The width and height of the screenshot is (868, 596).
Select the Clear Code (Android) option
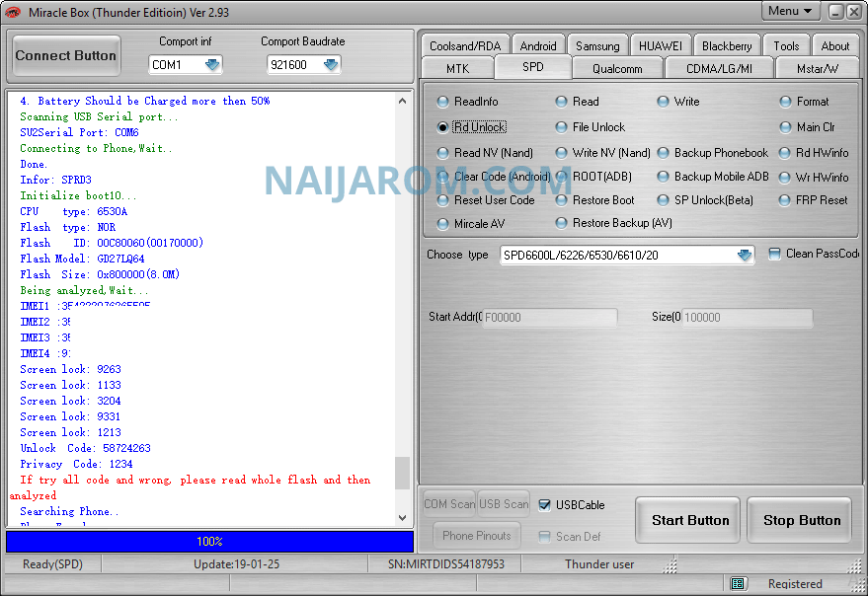pyautogui.click(x=494, y=177)
